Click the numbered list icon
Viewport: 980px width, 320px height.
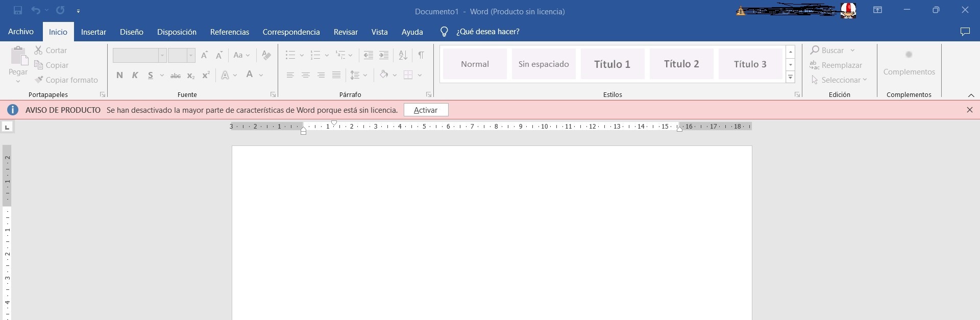click(315, 55)
